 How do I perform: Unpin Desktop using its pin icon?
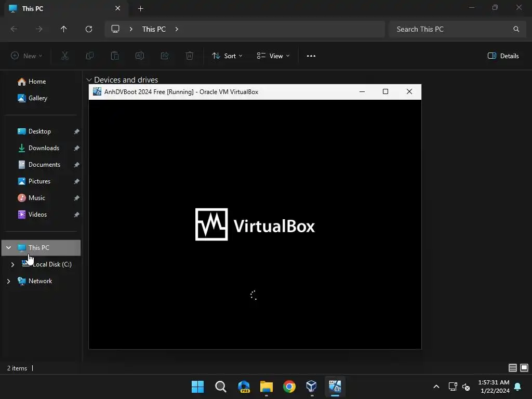click(77, 131)
